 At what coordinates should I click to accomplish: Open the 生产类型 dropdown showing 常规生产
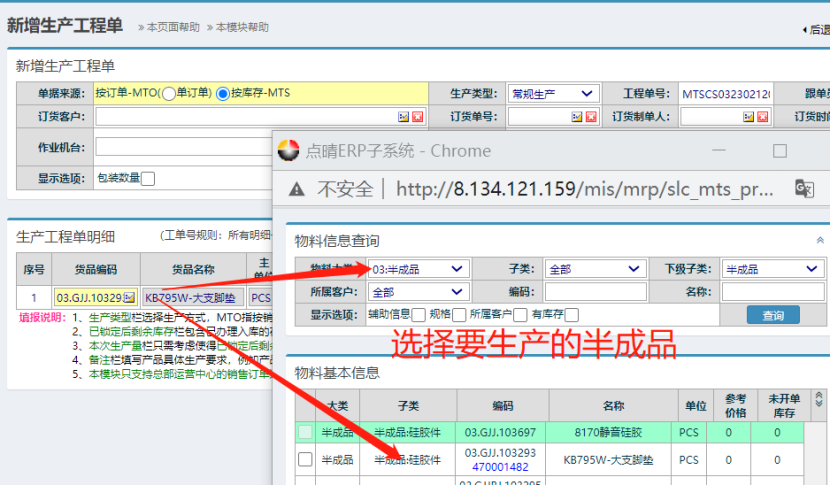(x=553, y=94)
